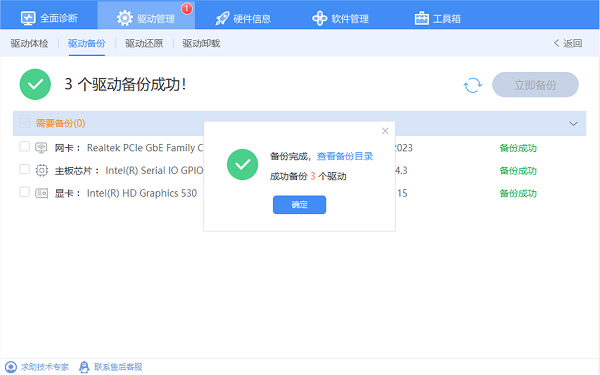
Task: Confirm dialog with 确定 button
Action: pyautogui.click(x=299, y=205)
